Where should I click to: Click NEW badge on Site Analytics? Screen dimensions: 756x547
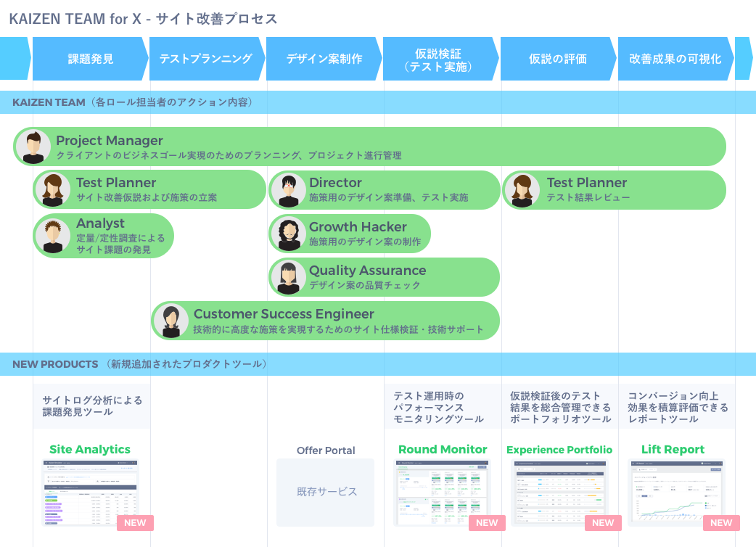[x=135, y=523]
